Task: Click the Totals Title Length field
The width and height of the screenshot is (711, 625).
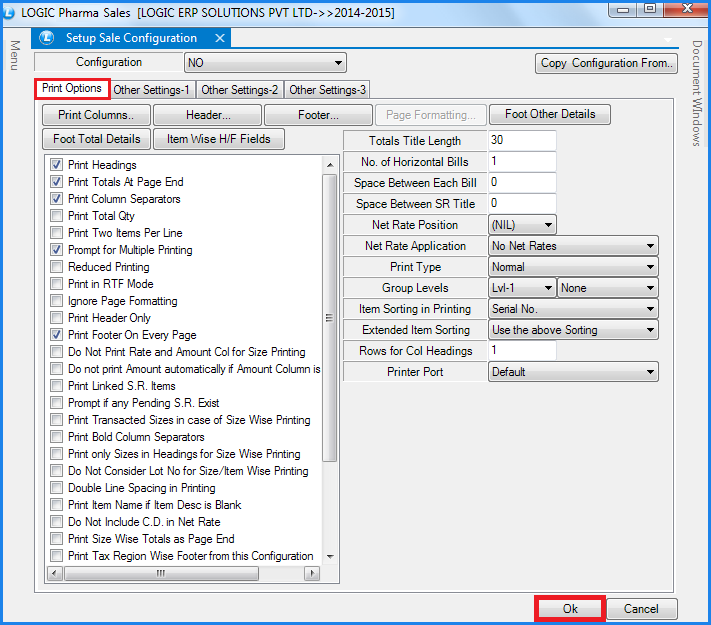Action: (522, 141)
